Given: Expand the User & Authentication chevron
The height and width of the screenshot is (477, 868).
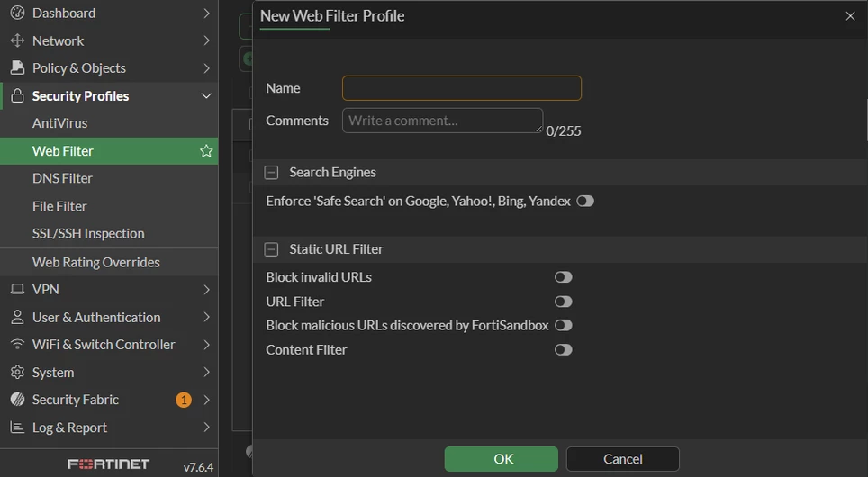Looking at the screenshot, I should pos(206,317).
